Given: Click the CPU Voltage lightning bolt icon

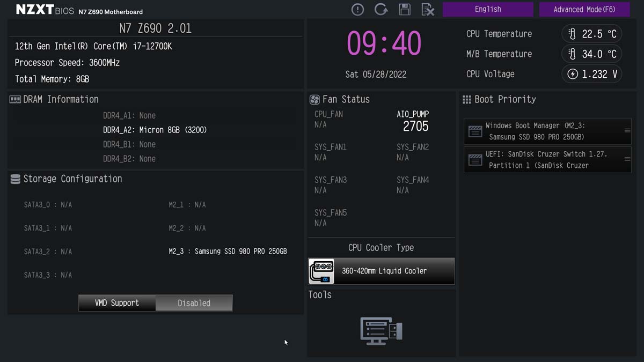Looking at the screenshot, I should coord(573,74).
